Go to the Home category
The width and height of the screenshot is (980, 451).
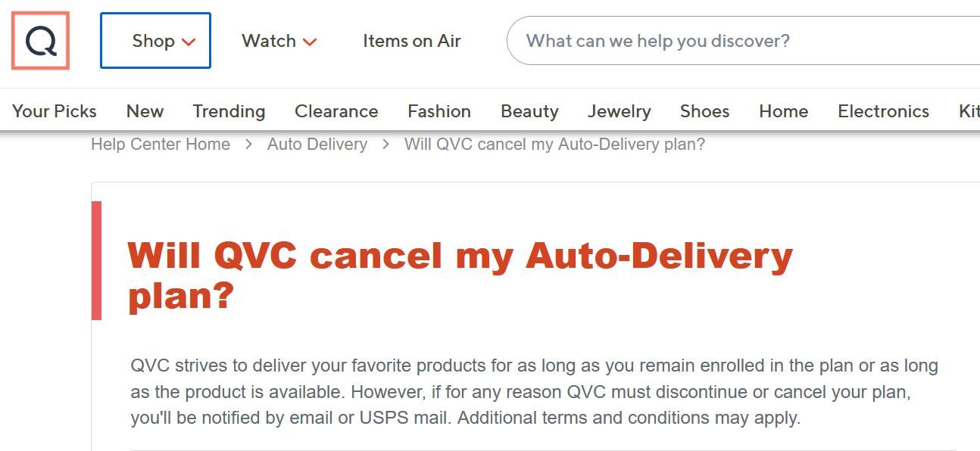tap(782, 110)
